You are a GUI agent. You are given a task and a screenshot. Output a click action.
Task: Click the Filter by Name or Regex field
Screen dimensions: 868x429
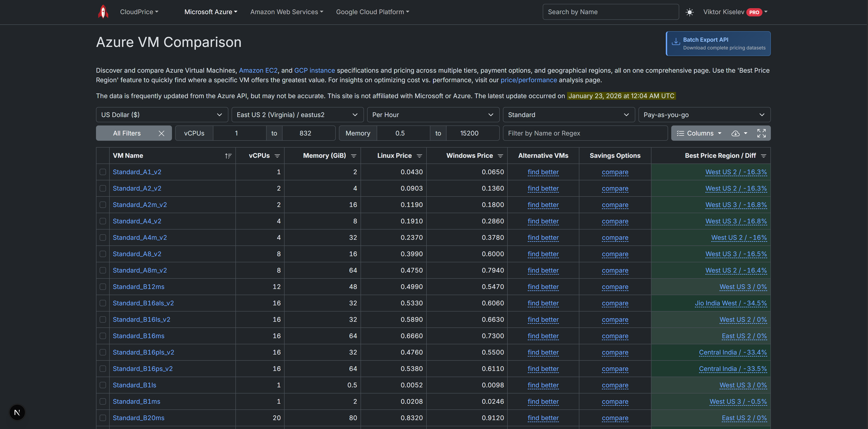tap(585, 133)
